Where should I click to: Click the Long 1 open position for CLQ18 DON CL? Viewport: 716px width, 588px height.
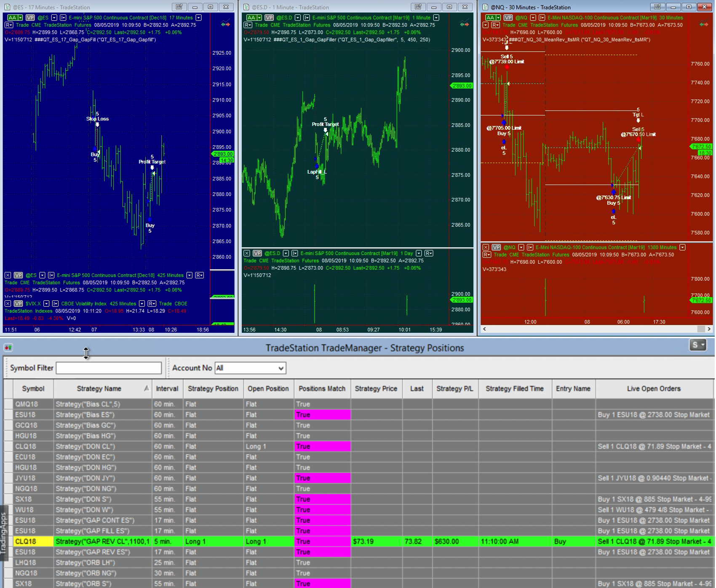click(x=268, y=446)
